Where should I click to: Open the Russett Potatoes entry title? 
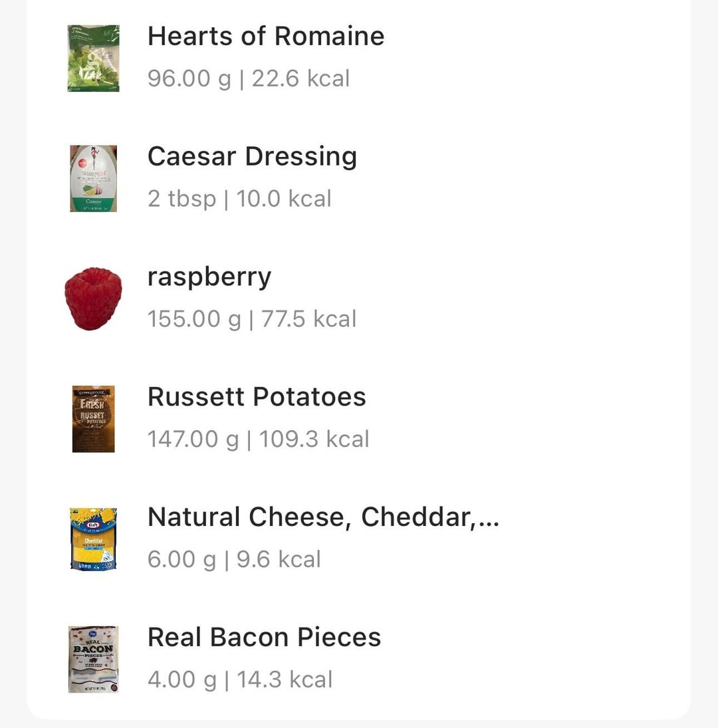[257, 397]
